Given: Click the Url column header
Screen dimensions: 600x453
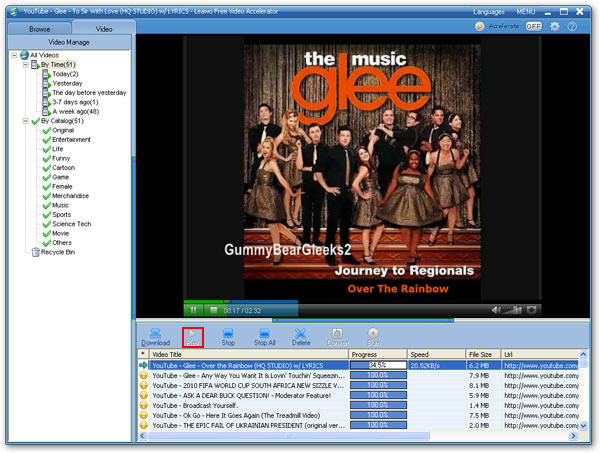Looking at the screenshot, I should 540,354.
